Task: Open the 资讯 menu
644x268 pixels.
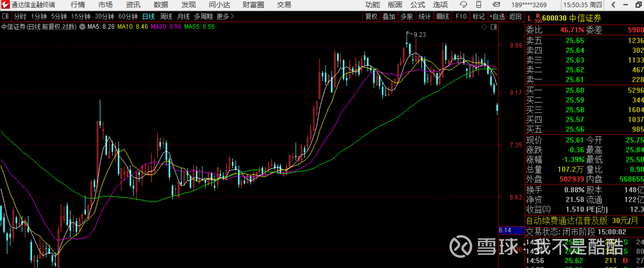Action: coord(133,5)
